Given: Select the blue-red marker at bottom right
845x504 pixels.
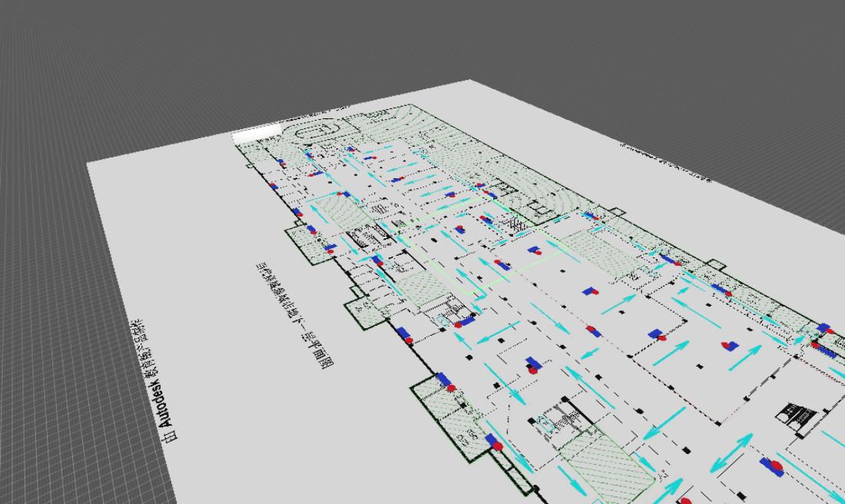Looking at the screenshot, I should click(x=771, y=466).
